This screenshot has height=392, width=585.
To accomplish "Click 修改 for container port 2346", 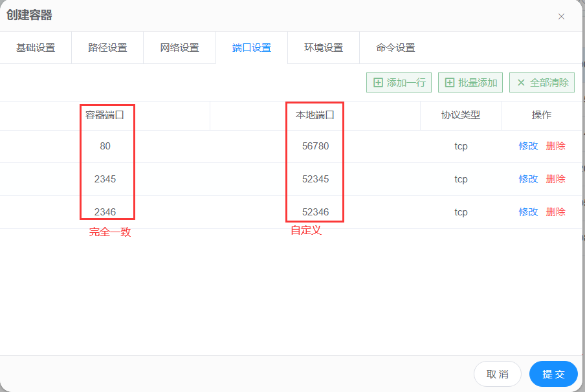I will coord(528,212).
